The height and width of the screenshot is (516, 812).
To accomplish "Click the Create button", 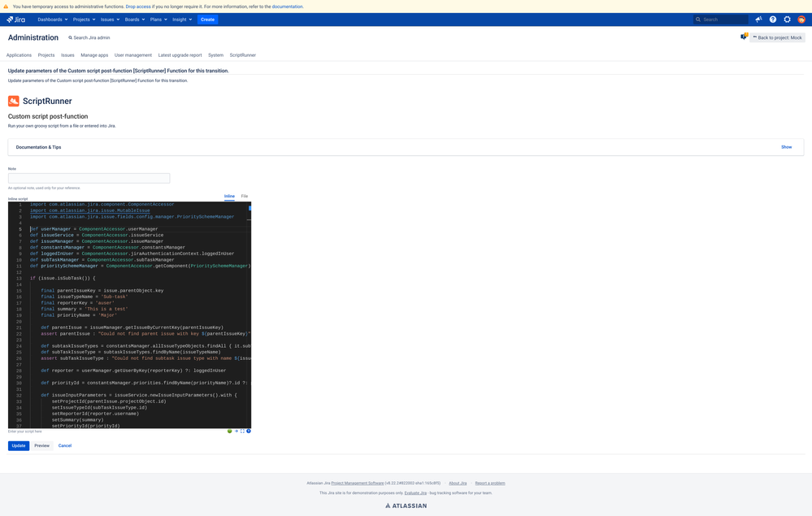I will (x=207, y=20).
